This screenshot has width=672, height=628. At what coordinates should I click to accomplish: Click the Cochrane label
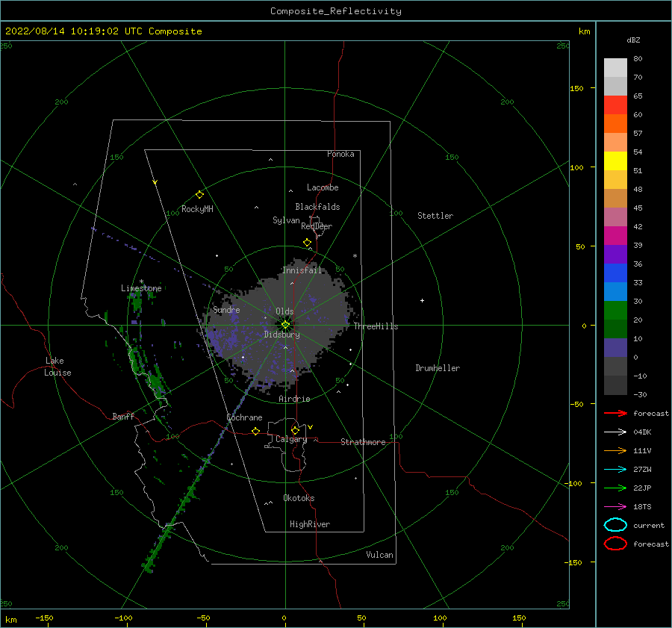pyautogui.click(x=244, y=417)
